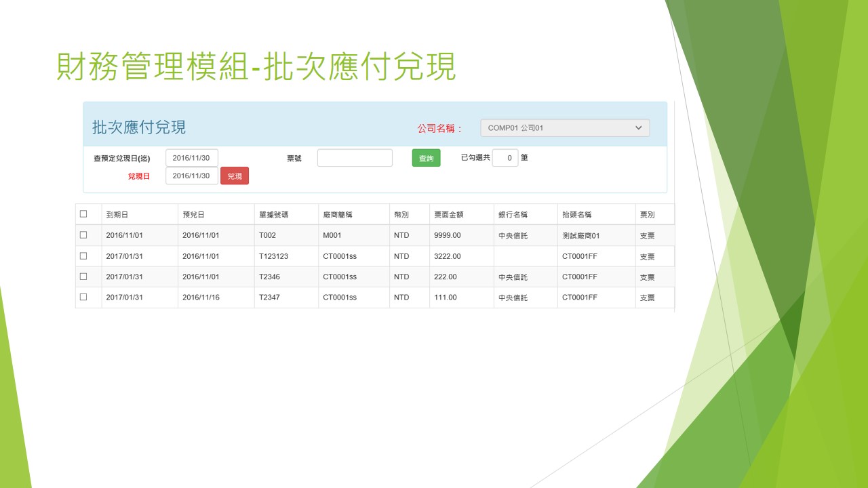This screenshot has width=868, height=488.
Task: Click vendor code M001
Action: click(332, 235)
